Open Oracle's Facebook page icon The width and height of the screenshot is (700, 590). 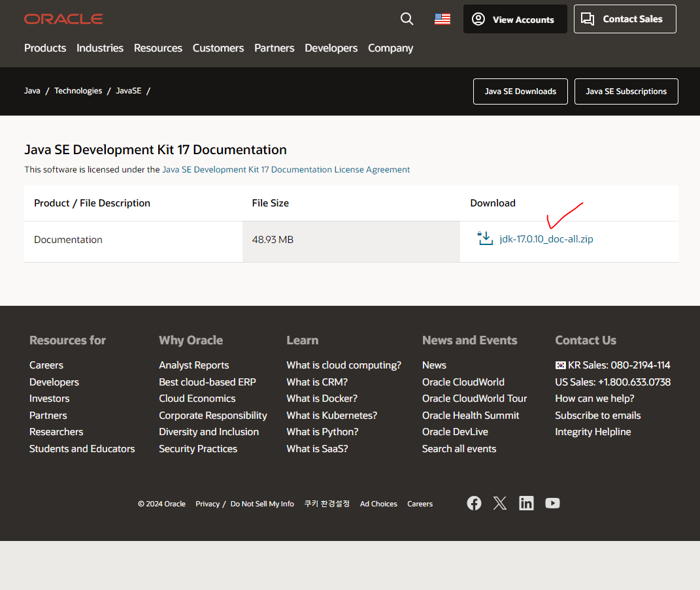pyautogui.click(x=474, y=503)
